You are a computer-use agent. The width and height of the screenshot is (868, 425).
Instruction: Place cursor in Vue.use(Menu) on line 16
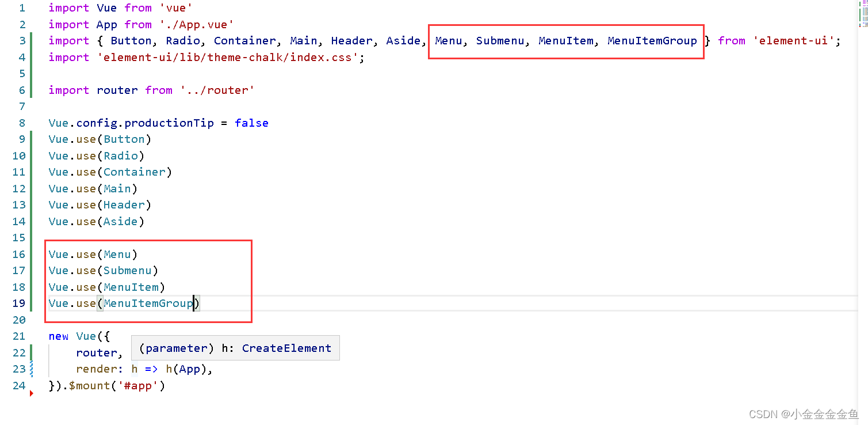pos(93,254)
